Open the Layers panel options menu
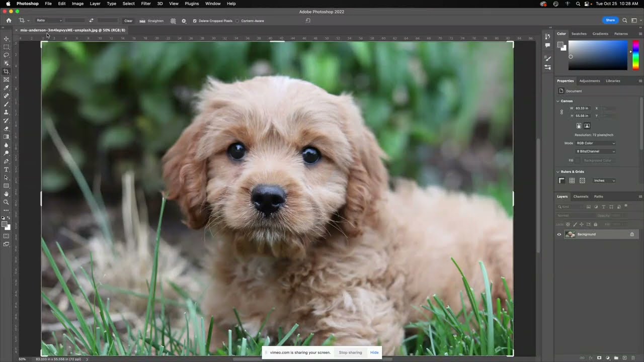644x362 pixels. [640, 197]
